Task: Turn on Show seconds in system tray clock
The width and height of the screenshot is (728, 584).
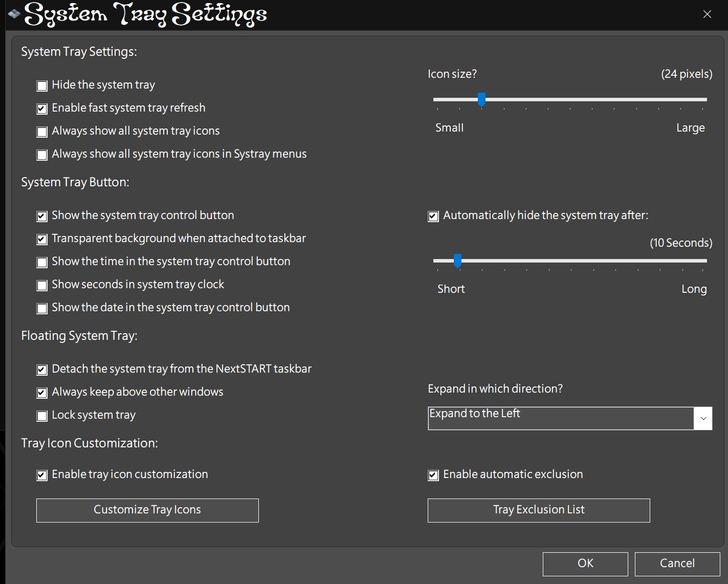Action: point(42,286)
